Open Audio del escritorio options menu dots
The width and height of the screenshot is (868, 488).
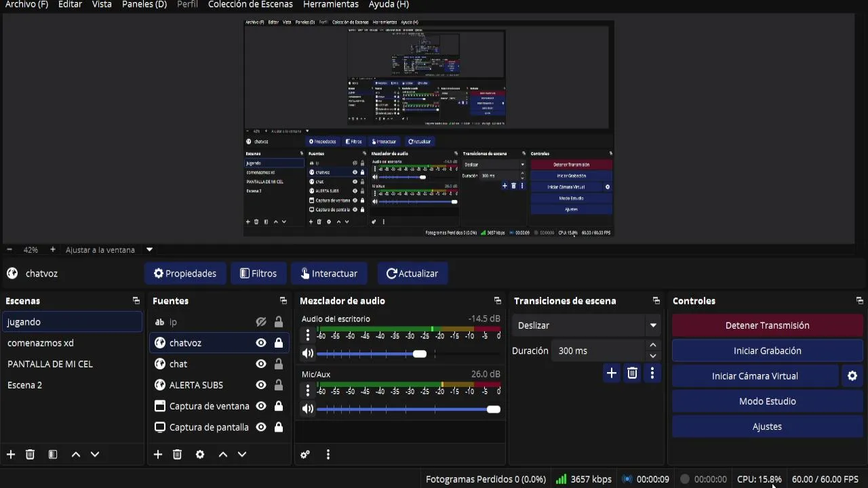pos(308,335)
